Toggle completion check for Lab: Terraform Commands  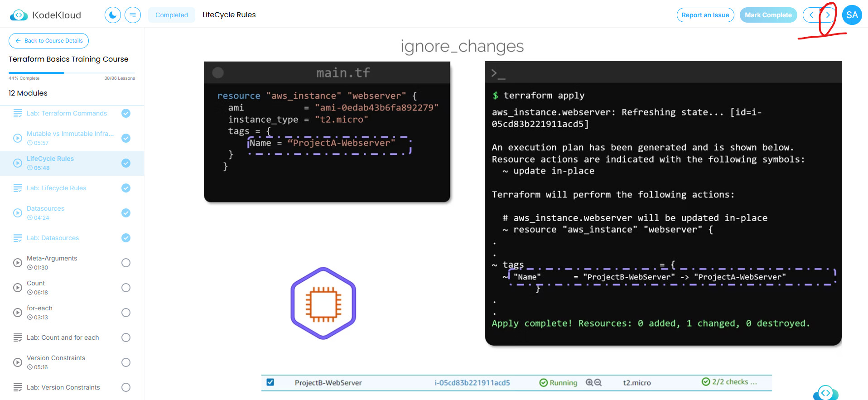pyautogui.click(x=126, y=113)
